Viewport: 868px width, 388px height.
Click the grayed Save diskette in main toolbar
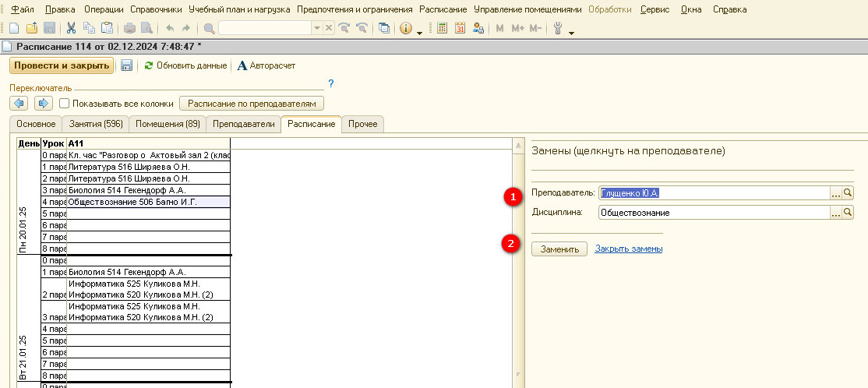(x=49, y=28)
